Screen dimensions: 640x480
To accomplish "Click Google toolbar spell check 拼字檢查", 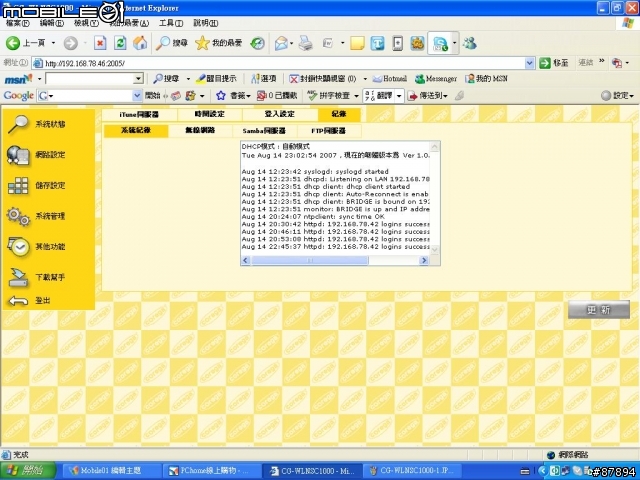I will 329,96.
